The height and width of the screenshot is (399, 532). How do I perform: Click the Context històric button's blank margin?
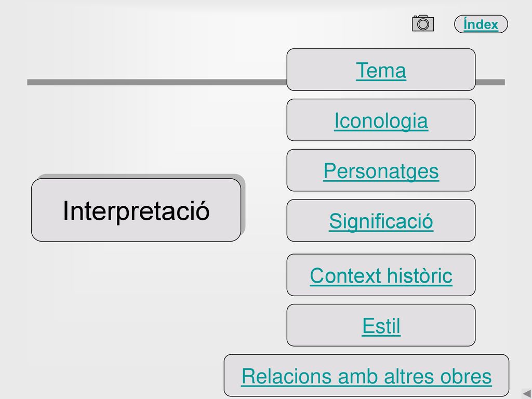coord(297,275)
